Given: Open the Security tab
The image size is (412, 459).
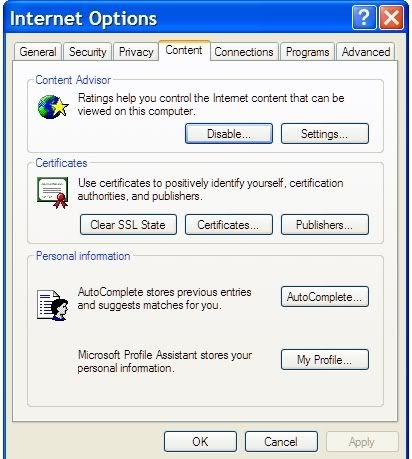Looking at the screenshot, I should point(87,52).
